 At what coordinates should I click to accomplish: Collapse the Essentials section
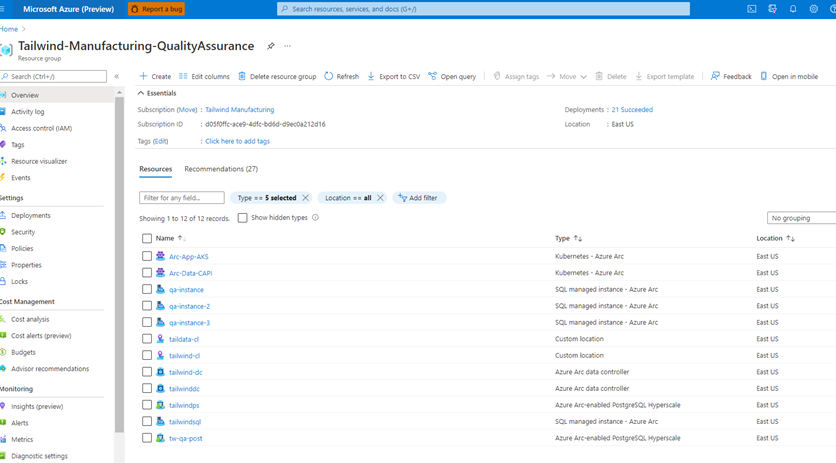pyautogui.click(x=157, y=93)
